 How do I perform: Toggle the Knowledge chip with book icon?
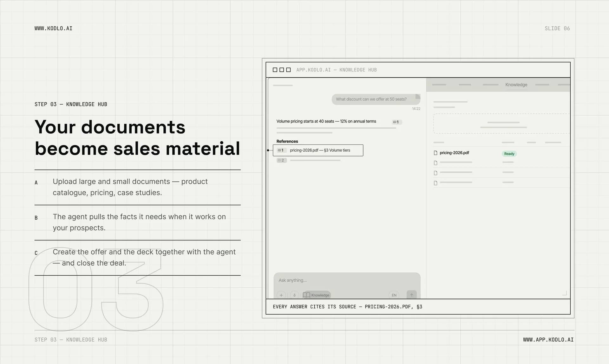coord(316,295)
